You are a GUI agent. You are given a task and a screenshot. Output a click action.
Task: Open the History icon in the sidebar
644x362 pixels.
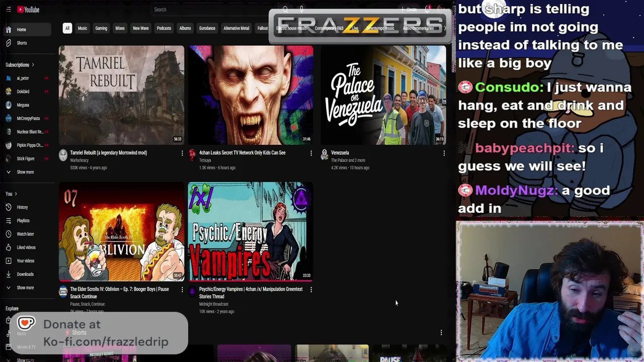(9, 207)
